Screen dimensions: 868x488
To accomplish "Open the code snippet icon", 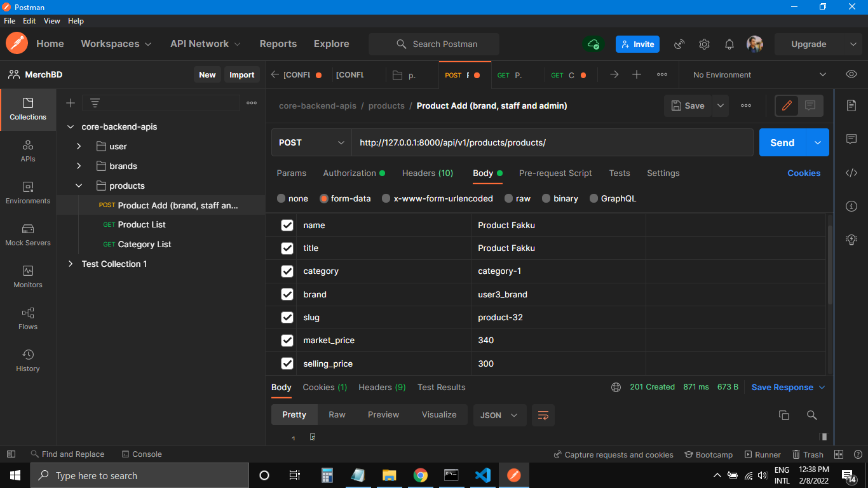I will point(851,173).
